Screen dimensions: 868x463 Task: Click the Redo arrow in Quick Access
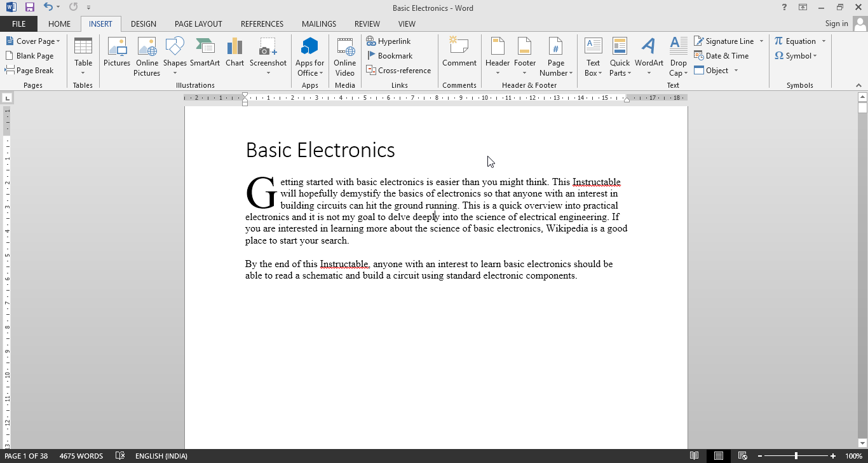(x=73, y=8)
